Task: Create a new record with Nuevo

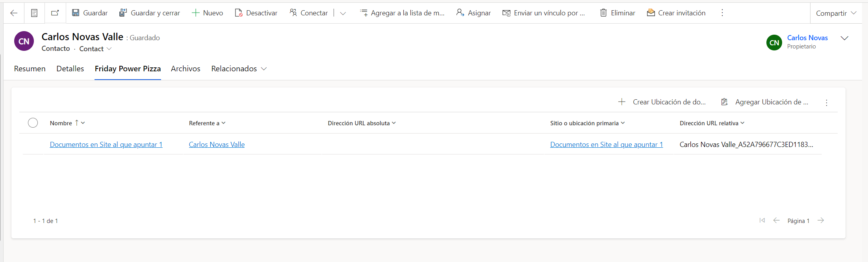Action: tap(207, 13)
